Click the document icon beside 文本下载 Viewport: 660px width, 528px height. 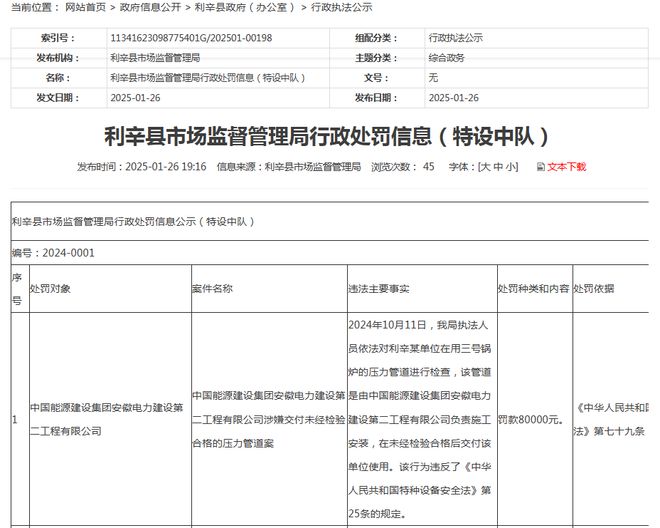tap(540, 167)
